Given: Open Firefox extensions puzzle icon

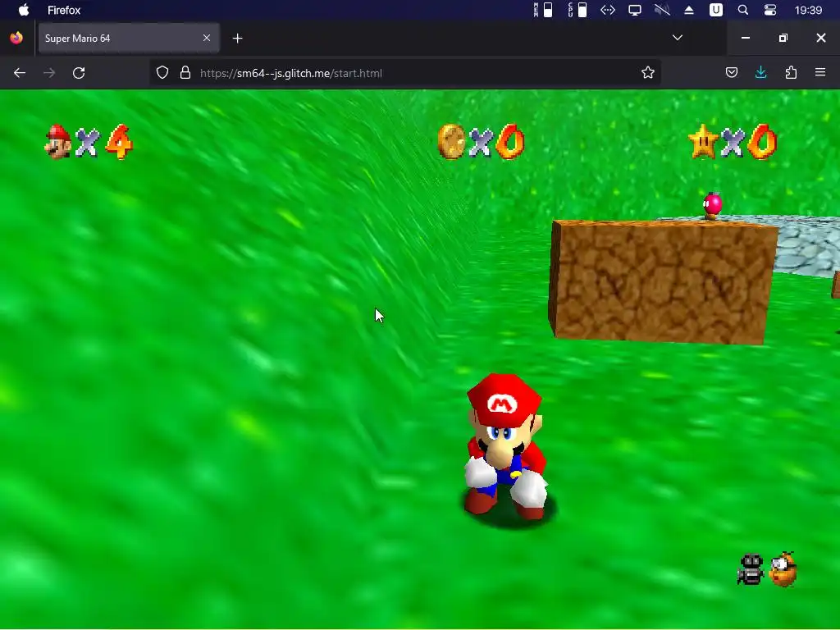Looking at the screenshot, I should [791, 72].
